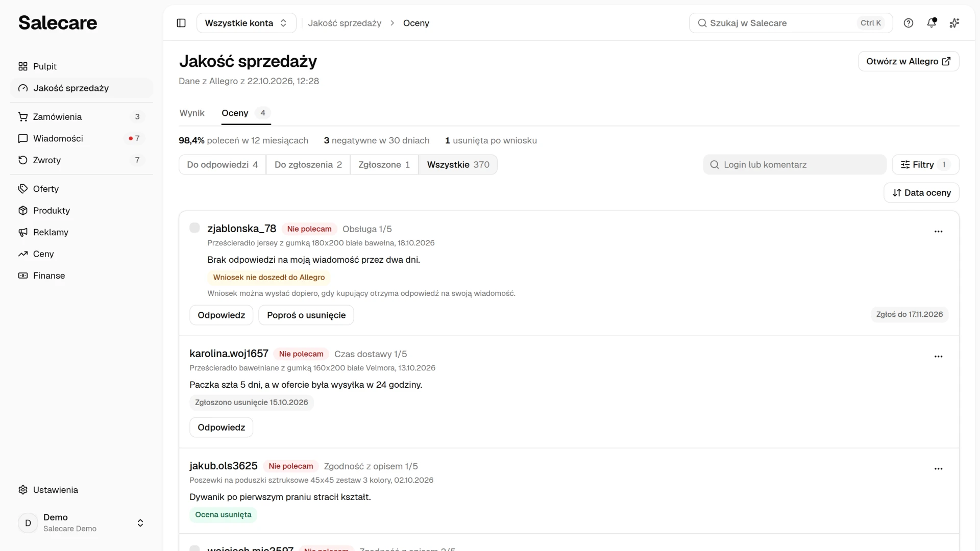The height and width of the screenshot is (551, 980).
Task: Open the AI sparkles assistant icon
Action: click(954, 23)
